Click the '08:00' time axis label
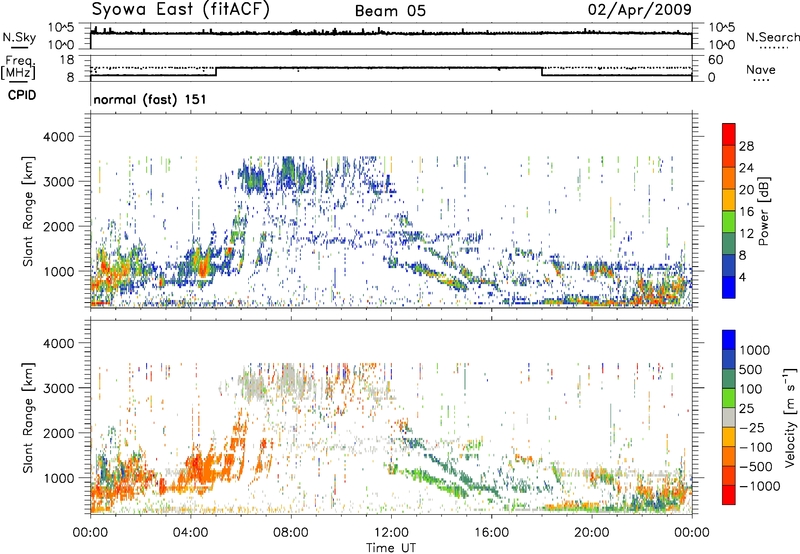The width and height of the screenshot is (800, 554). pyautogui.click(x=291, y=533)
